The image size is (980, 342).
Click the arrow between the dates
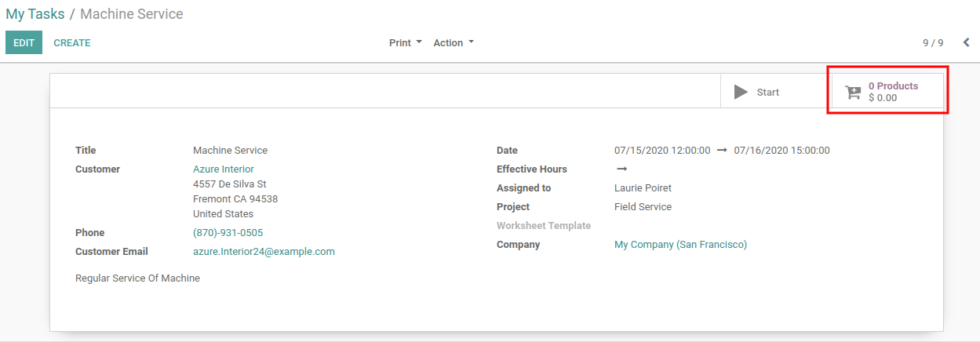[722, 151]
